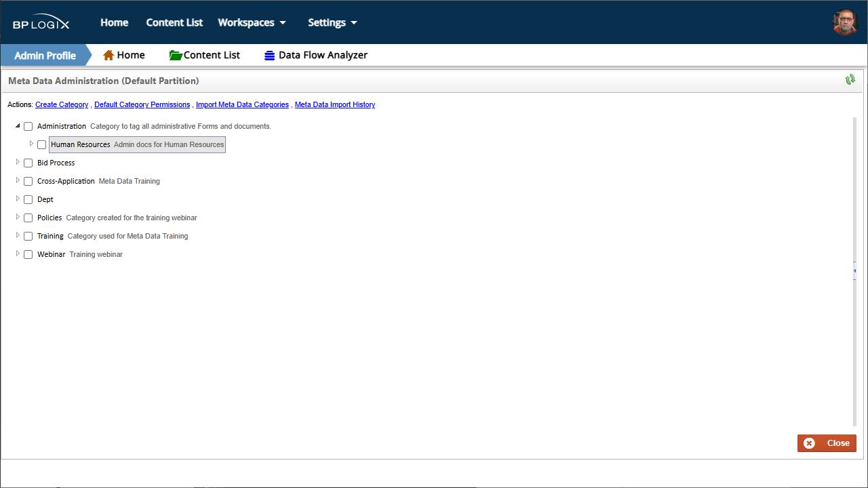Click Import Meta Data Categories link
The image size is (868, 488).
pos(242,104)
